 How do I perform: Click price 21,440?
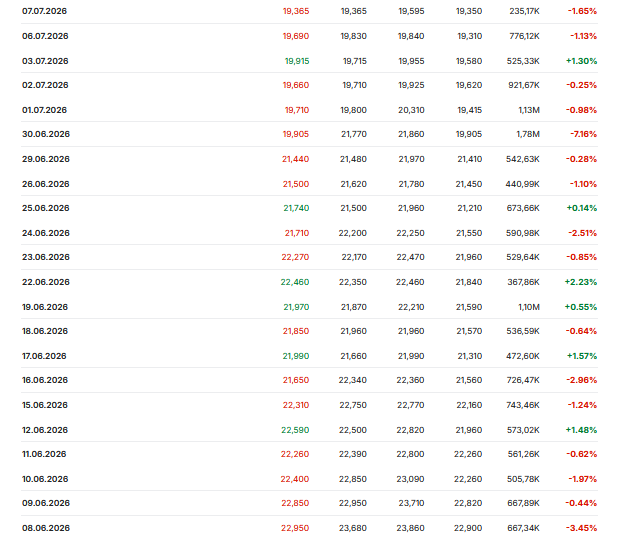(x=296, y=159)
